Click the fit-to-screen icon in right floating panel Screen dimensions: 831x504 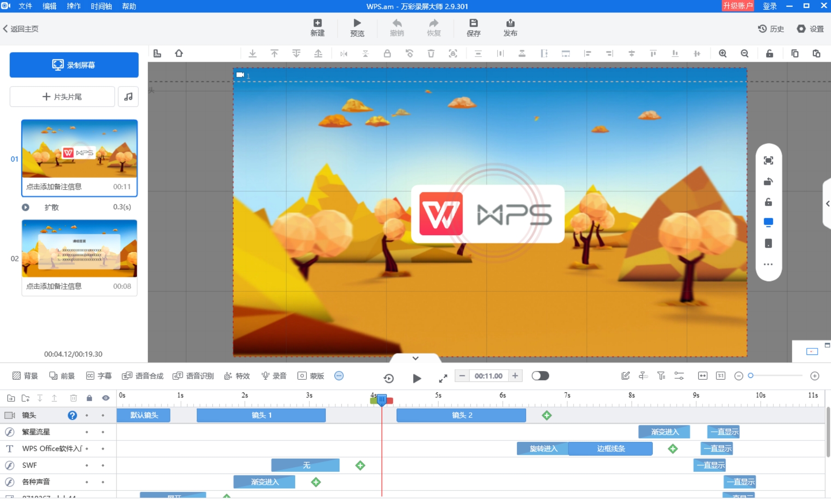click(x=768, y=160)
